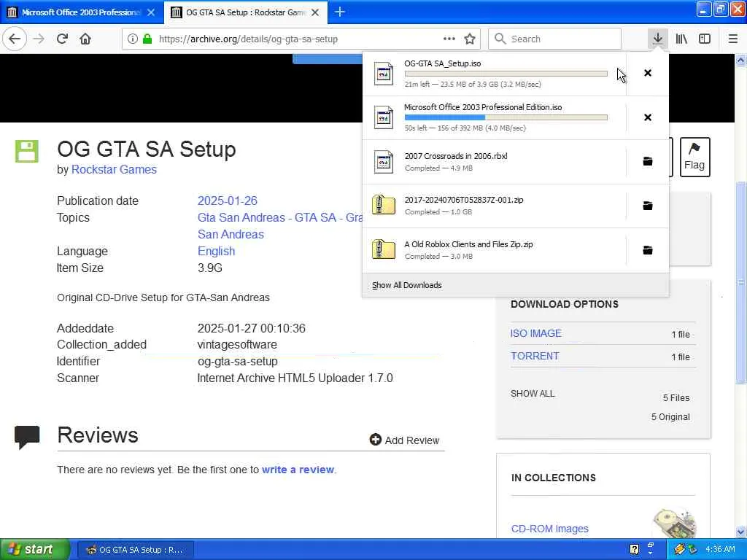Open the Gta San Andreas topic link

(241, 217)
